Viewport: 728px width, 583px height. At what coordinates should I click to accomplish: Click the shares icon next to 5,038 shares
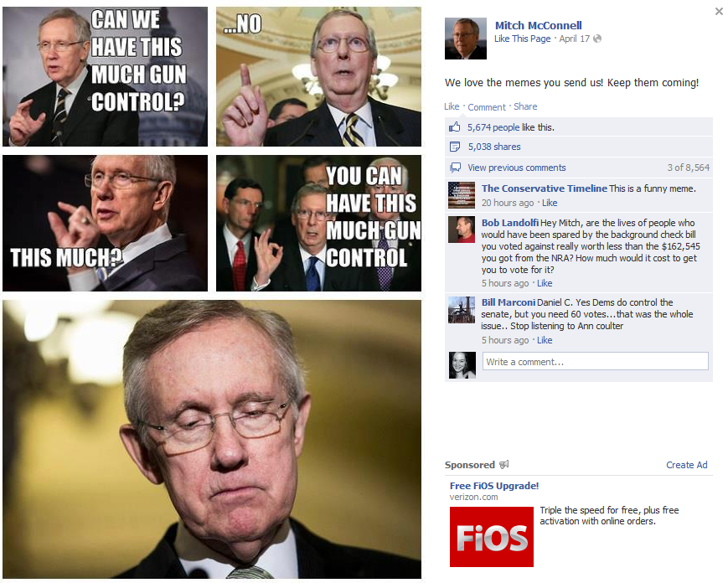click(455, 147)
